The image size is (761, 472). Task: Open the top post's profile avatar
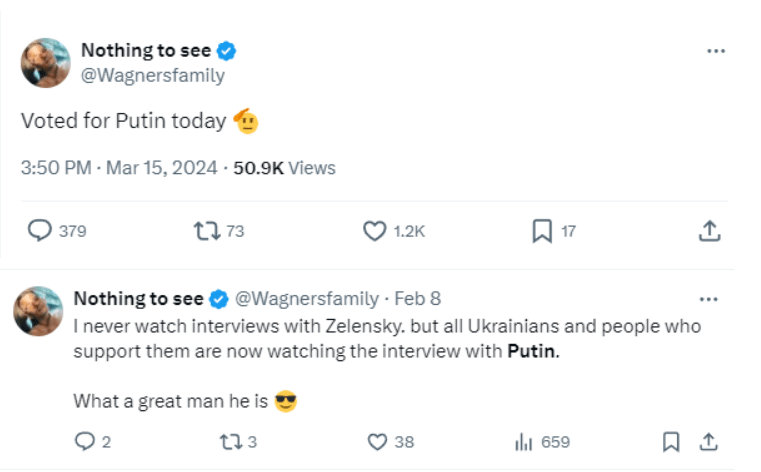[x=45, y=63]
